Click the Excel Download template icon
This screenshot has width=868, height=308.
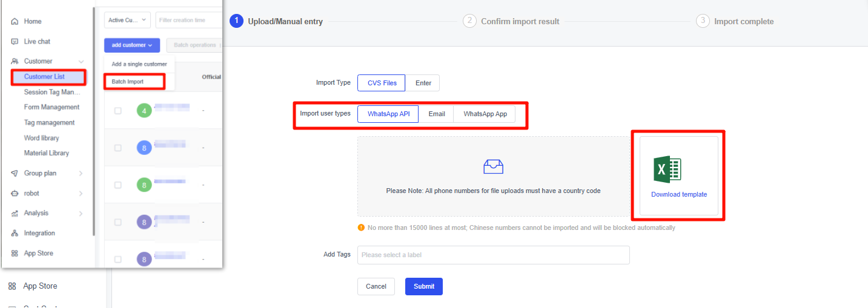click(x=668, y=169)
